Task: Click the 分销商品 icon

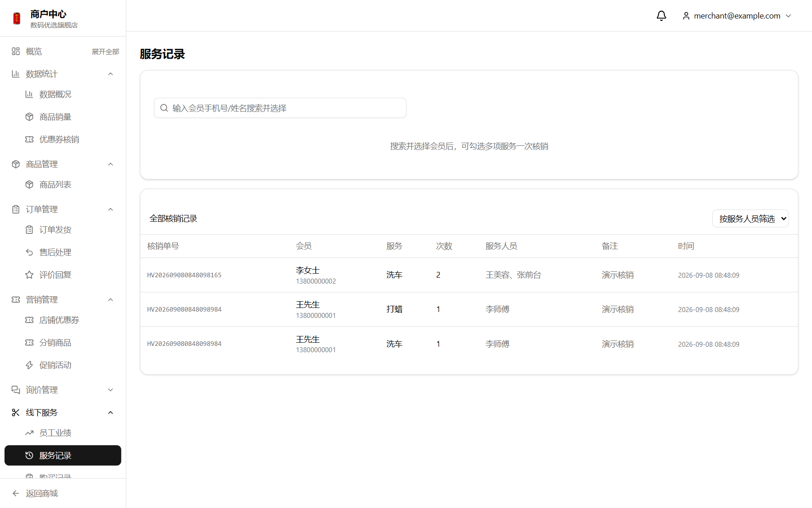Action: click(29, 343)
